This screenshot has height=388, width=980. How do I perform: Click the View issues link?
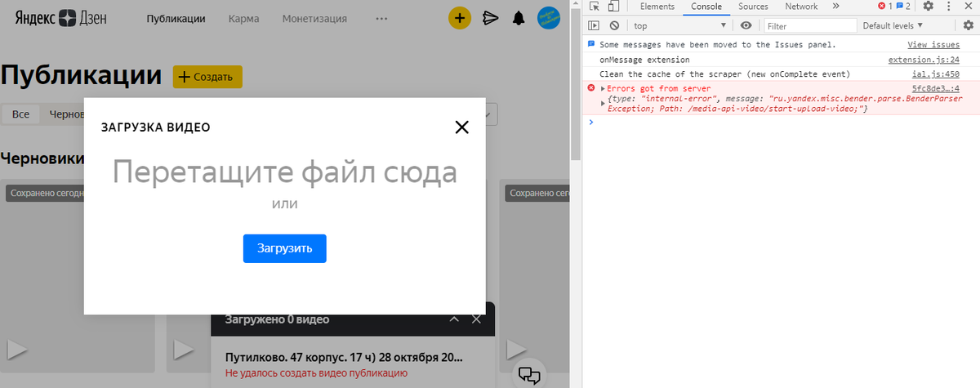(x=933, y=45)
